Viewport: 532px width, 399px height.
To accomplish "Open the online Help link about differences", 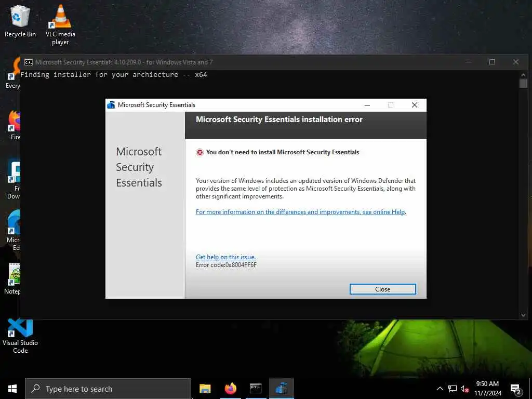I will click(x=301, y=212).
